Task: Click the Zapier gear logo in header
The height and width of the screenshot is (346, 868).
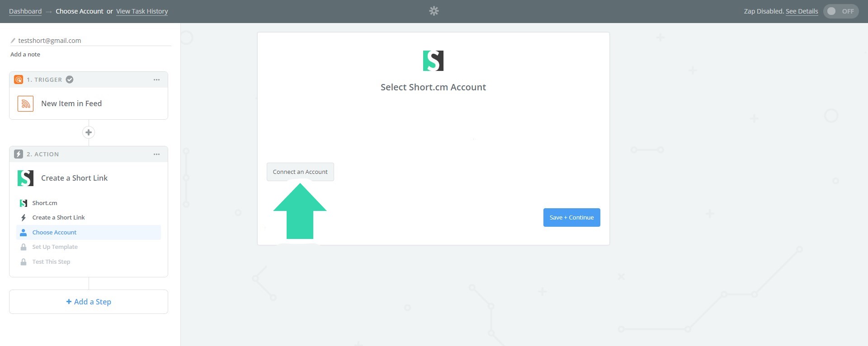Action: point(434,11)
